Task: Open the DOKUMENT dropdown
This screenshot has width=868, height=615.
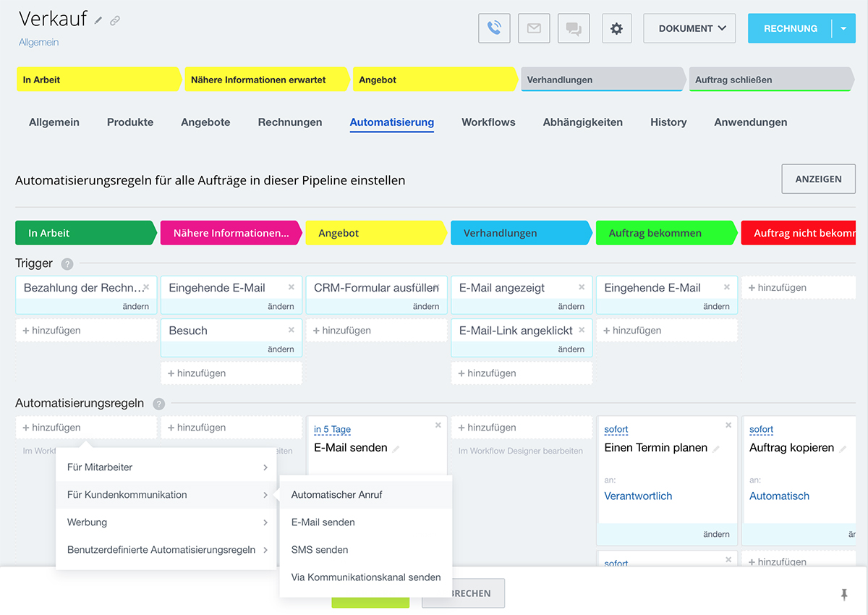Action: (x=689, y=28)
